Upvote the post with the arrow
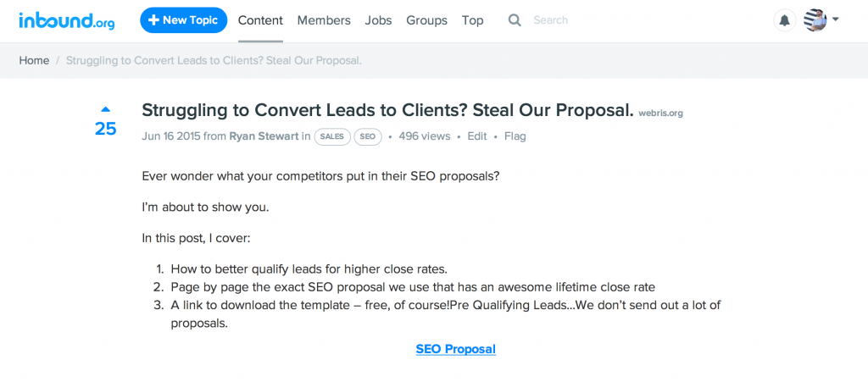The width and height of the screenshot is (868, 382). click(x=105, y=109)
